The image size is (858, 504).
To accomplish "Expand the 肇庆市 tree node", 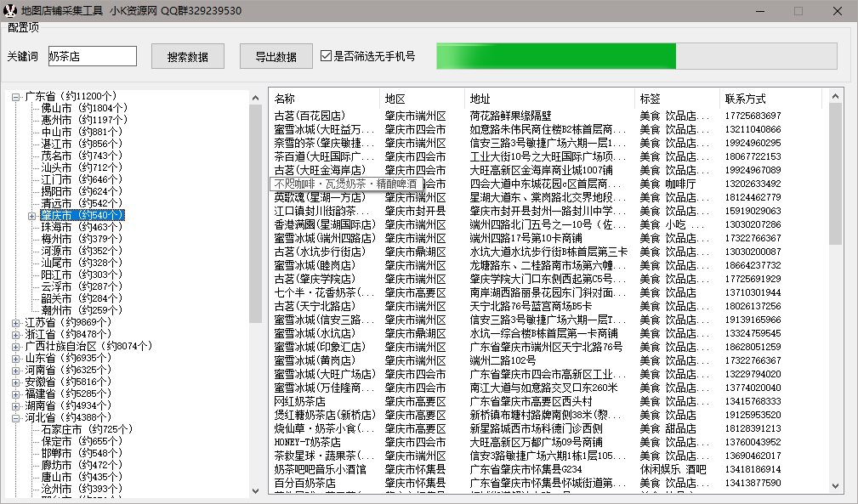I will point(32,216).
